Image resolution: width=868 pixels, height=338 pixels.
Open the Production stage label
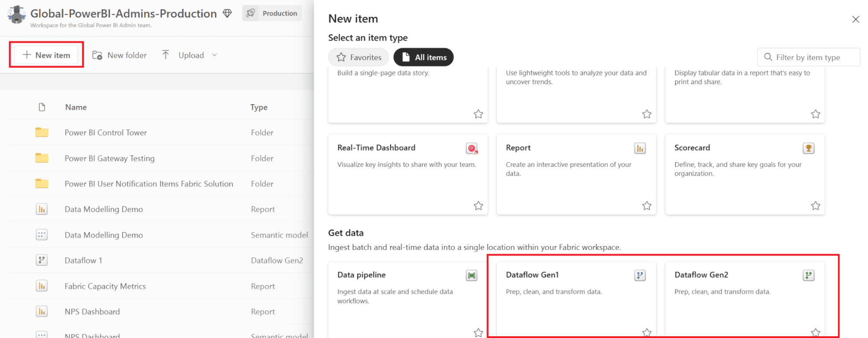pos(272,13)
